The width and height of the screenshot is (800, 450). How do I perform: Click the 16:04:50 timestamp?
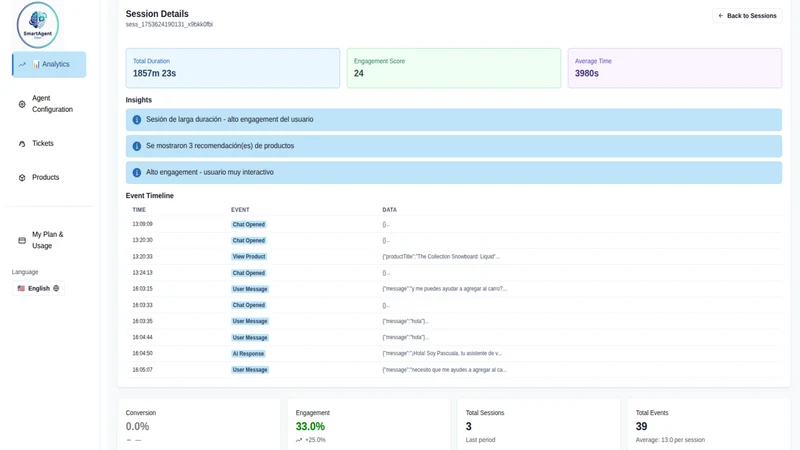tap(142, 353)
